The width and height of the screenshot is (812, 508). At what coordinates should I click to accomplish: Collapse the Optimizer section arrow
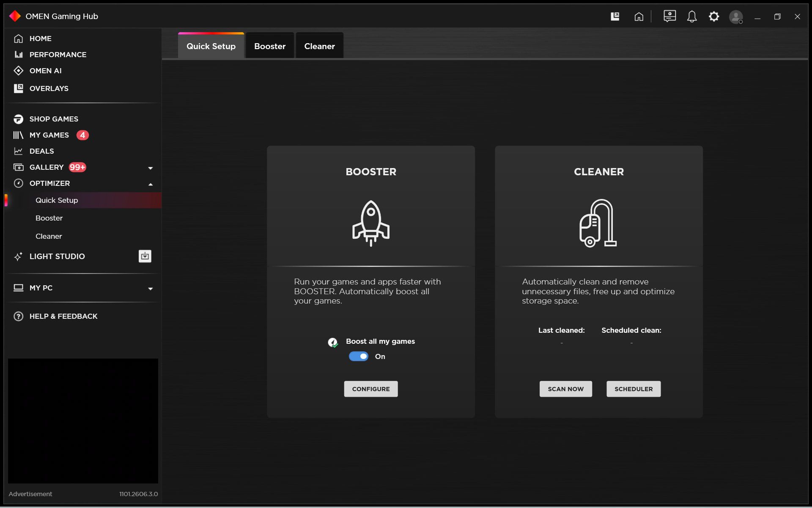(151, 184)
